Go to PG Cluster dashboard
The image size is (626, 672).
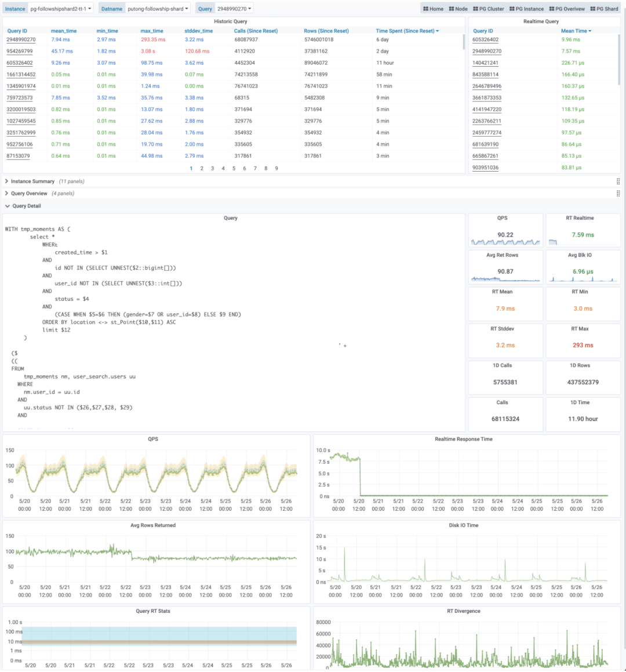pos(488,9)
